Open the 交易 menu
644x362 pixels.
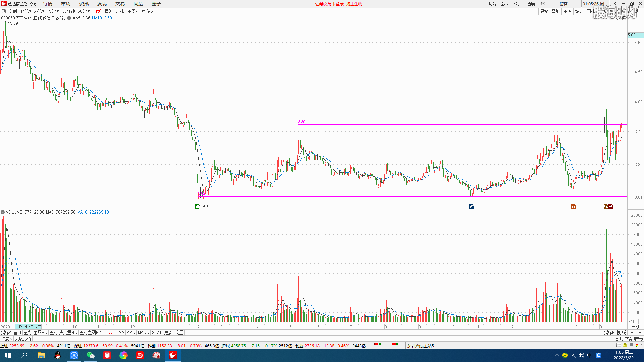tap(120, 4)
